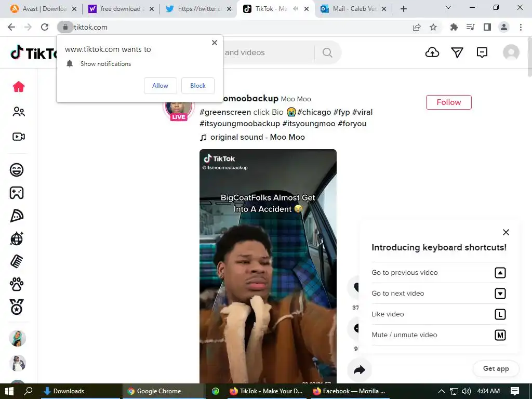The image size is (532, 399).
Task: Close the keyboard shortcuts panel
Action: [506, 232]
